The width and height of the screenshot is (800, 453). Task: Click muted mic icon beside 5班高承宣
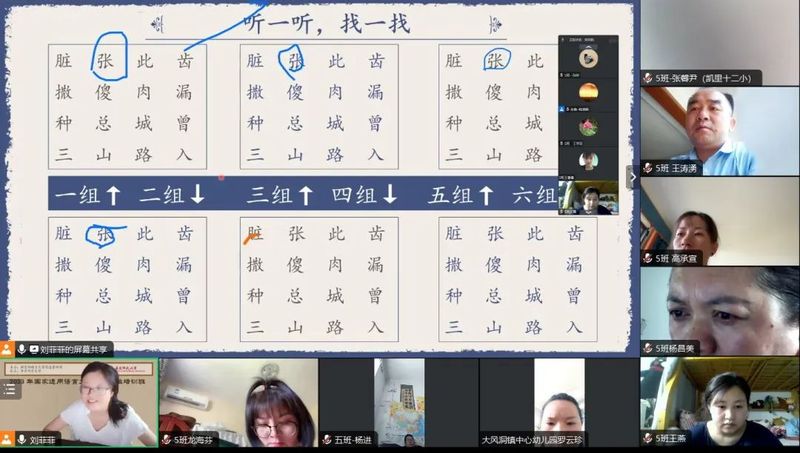point(648,258)
